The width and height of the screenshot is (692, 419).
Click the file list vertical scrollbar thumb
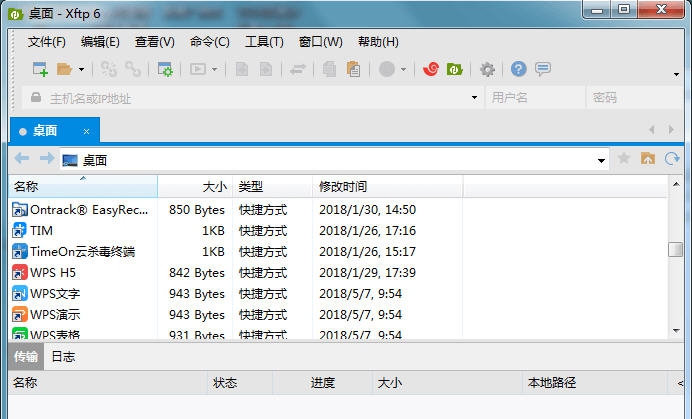pos(675,249)
